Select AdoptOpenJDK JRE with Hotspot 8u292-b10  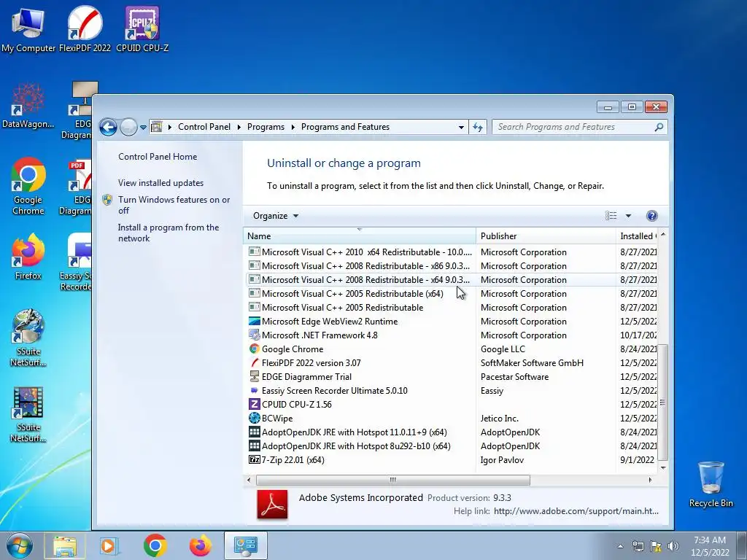point(451,446)
